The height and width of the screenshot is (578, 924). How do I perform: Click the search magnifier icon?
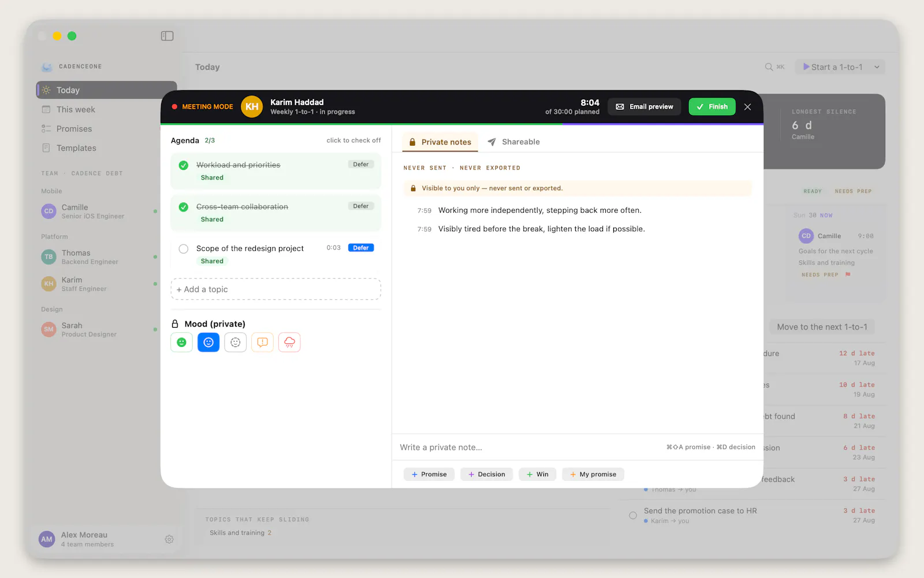pos(769,67)
